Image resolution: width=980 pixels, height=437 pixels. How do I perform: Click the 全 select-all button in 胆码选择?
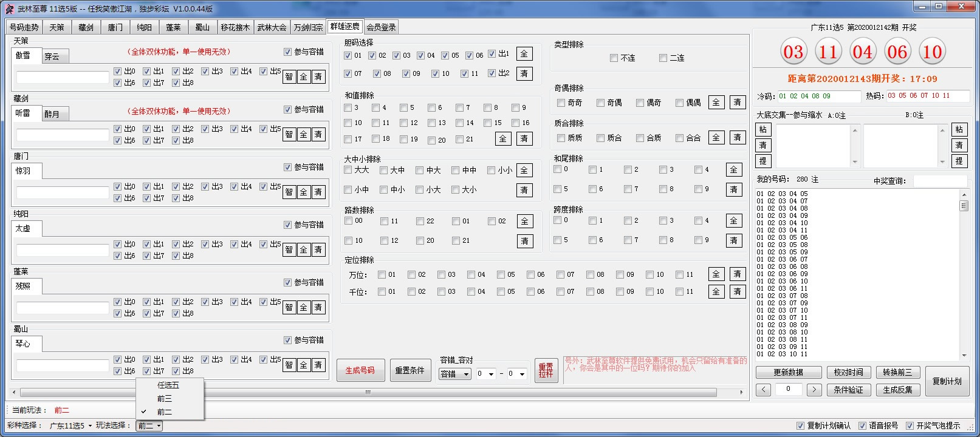coord(524,54)
